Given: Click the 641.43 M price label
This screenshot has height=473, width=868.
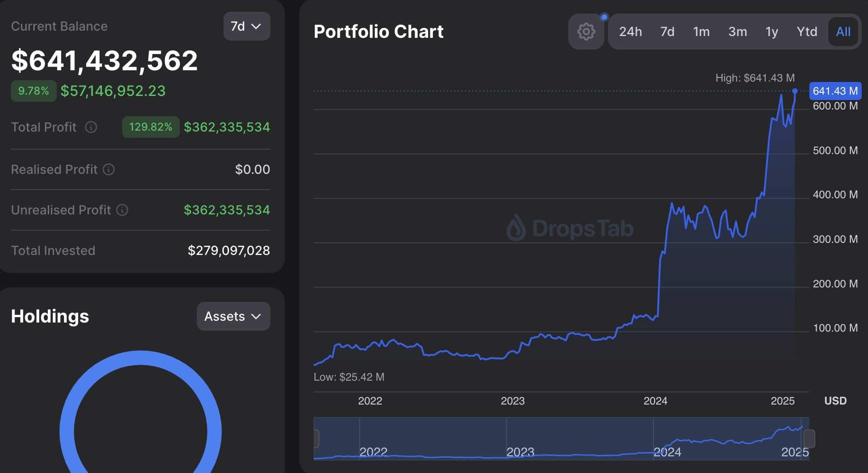Looking at the screenshot, I should (x=835, y=91).
